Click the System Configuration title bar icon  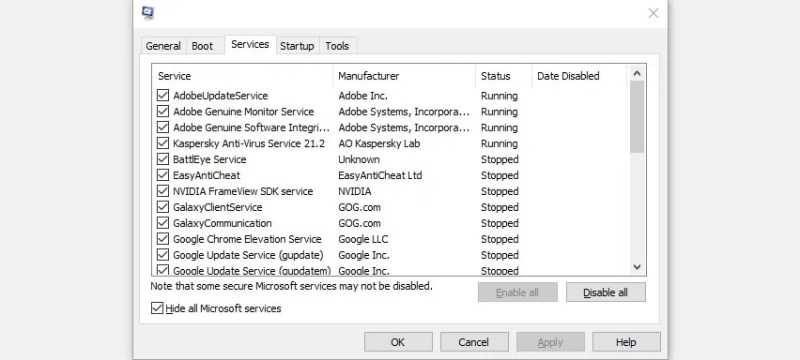point(148,13)
